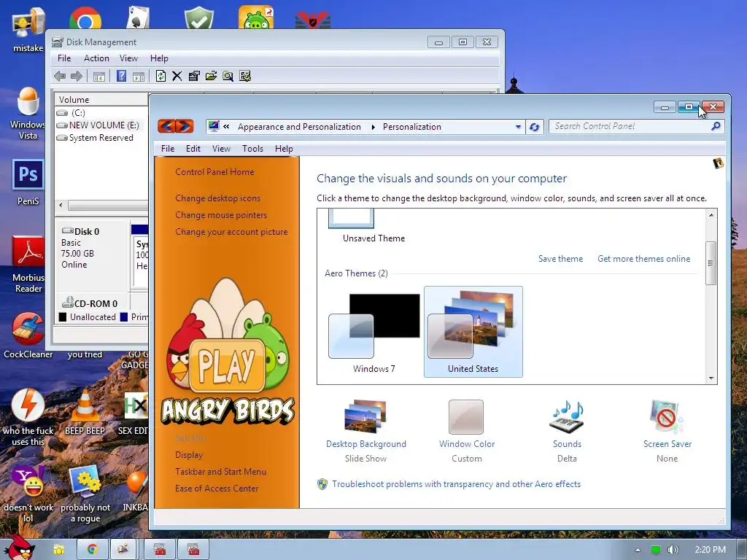Viewport: 747px width, 560px height.
Task: Click the search magnifier in Search Control Panel
Action: pos(715,126)
